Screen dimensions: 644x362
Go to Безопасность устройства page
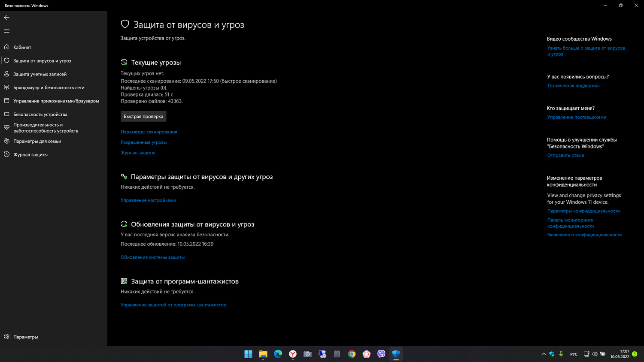(40, 115)
